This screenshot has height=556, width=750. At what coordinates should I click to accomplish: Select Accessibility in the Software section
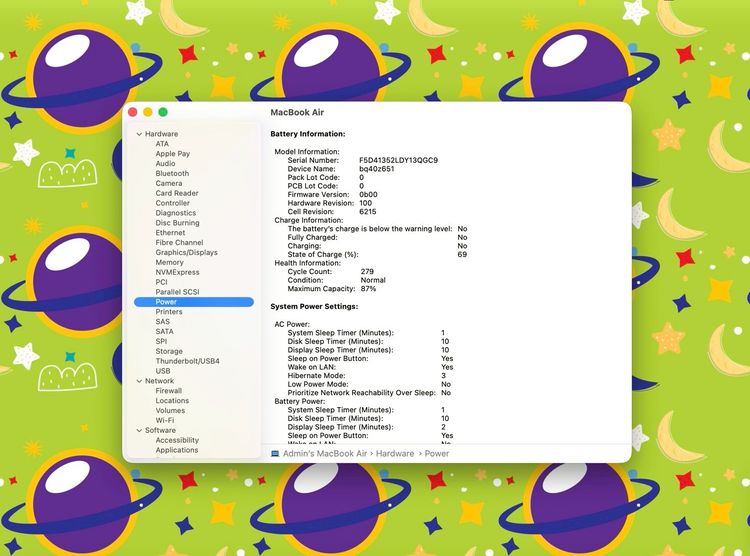pos(177,440)
